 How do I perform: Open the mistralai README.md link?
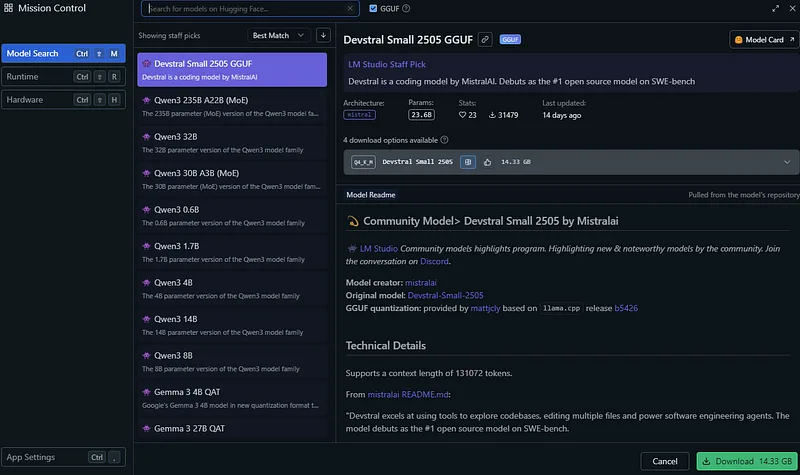click(x=408, y=394)
